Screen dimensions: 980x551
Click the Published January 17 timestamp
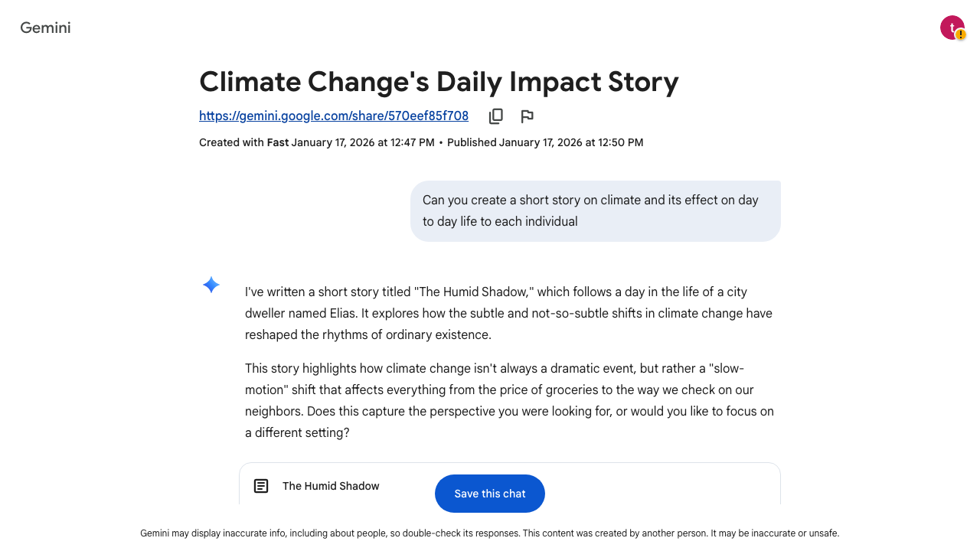(545, 142)
